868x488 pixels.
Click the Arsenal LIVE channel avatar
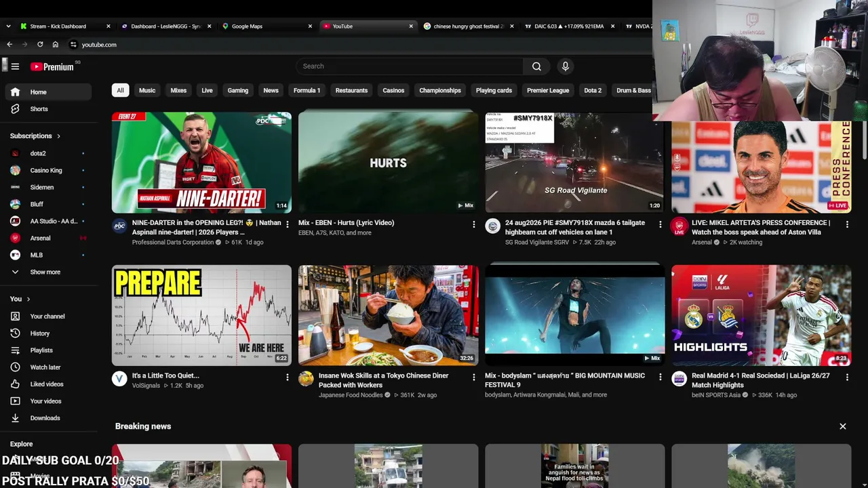pyautogui.click(x=679, y=226)
